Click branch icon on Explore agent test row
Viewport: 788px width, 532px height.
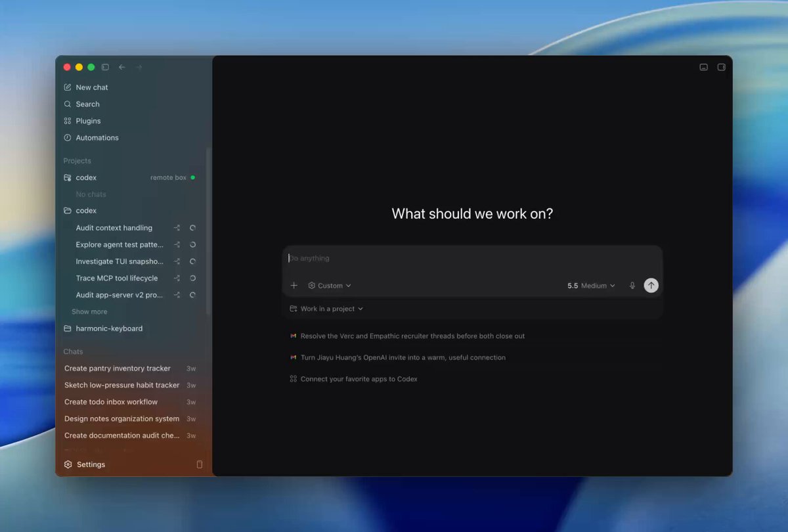click(177, 244)
